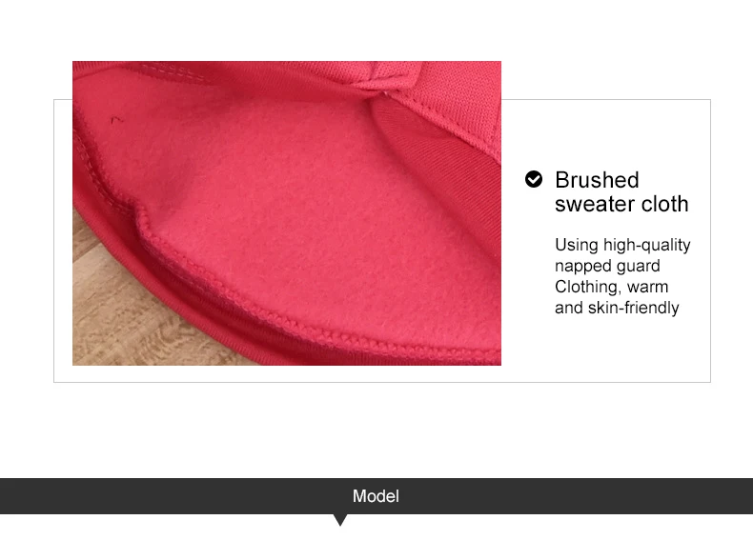
Task: Click the 'Clothing, warm' text line
Action: [611, 287]
